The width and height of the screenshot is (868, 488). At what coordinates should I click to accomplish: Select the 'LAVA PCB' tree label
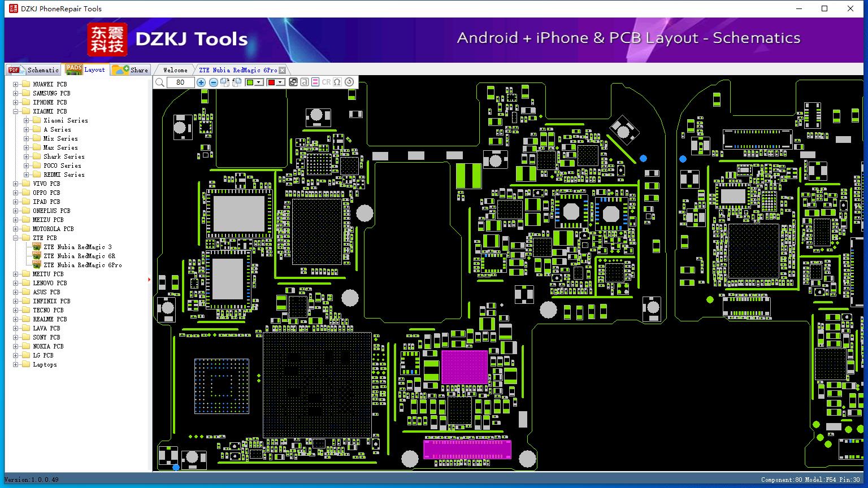(x=46, y=328)
